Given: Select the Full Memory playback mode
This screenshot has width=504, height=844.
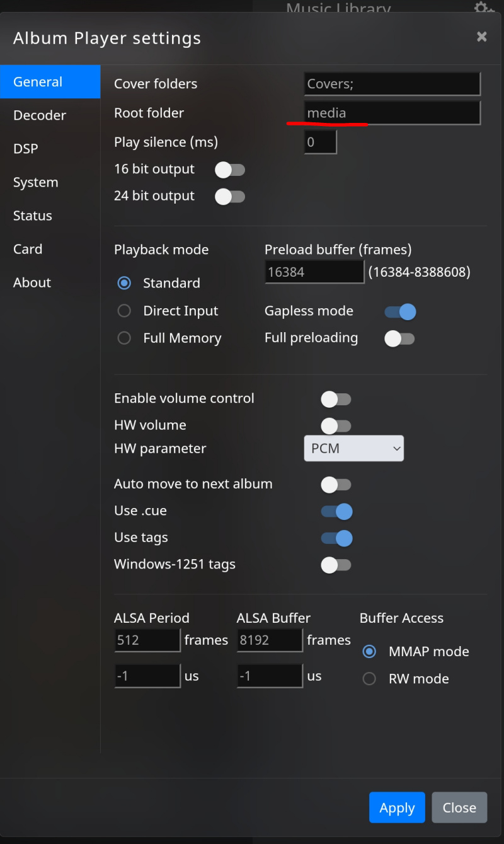Looking at the screenshot, I should click(x=124, y=338).
